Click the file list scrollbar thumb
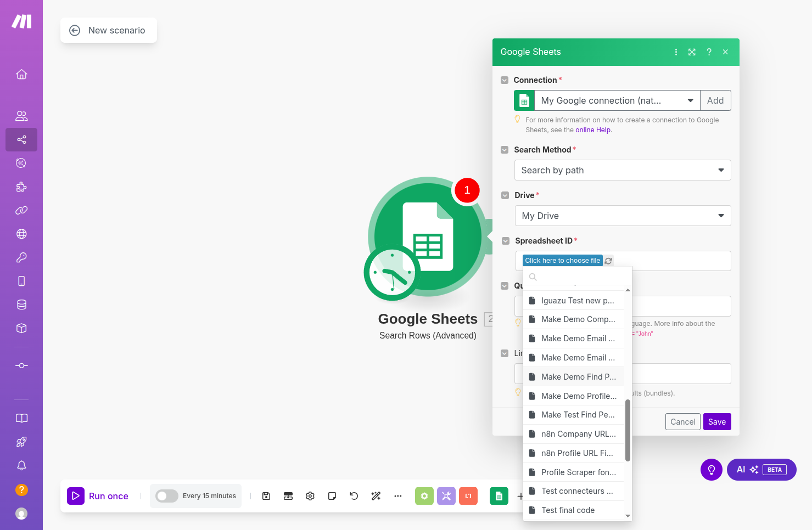 pyautogui.click(x=628, y=431)
